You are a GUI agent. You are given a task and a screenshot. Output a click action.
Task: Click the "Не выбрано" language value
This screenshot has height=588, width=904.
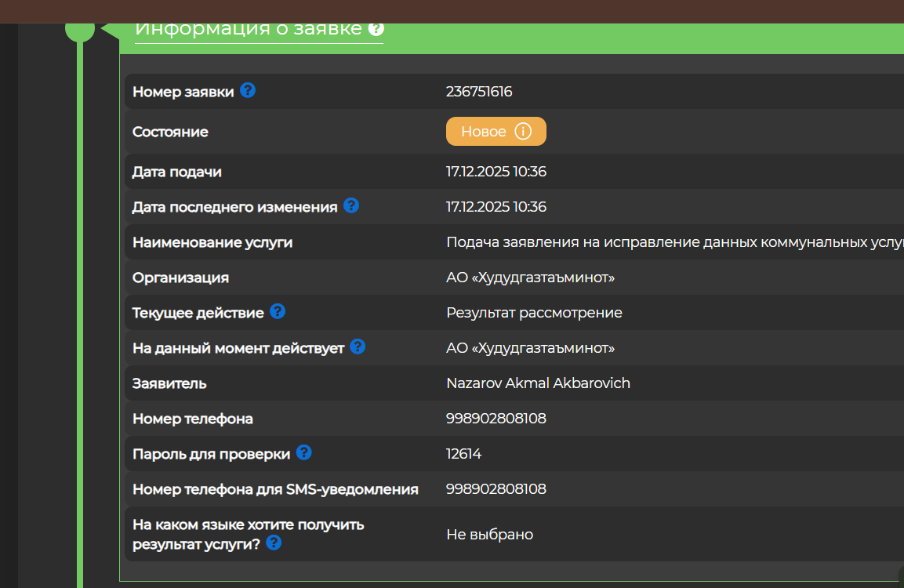tap(489, 535)
